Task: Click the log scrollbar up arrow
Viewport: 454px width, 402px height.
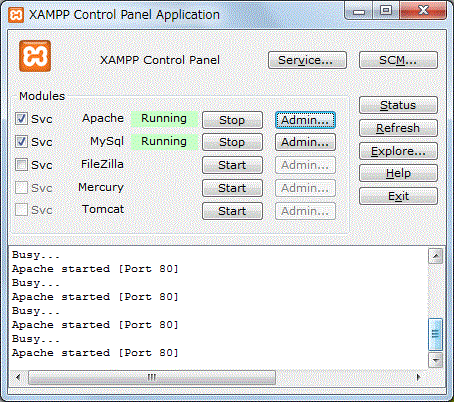Action: click(x=435, y=256)
